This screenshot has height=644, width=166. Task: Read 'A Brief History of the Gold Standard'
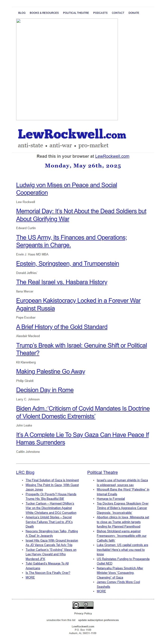coord(62,327)
